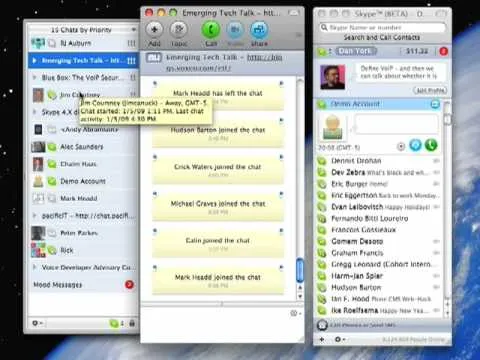Screen dimensions: 480x360
Task: Click the Skype Name or number search field
Action: coord(382,27)
